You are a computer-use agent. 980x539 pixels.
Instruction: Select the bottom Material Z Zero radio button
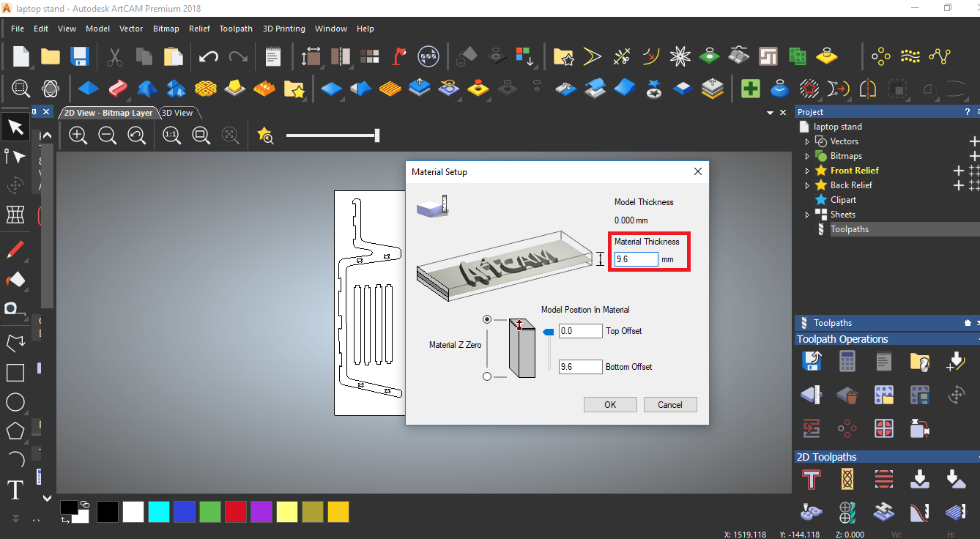(487, 376)
